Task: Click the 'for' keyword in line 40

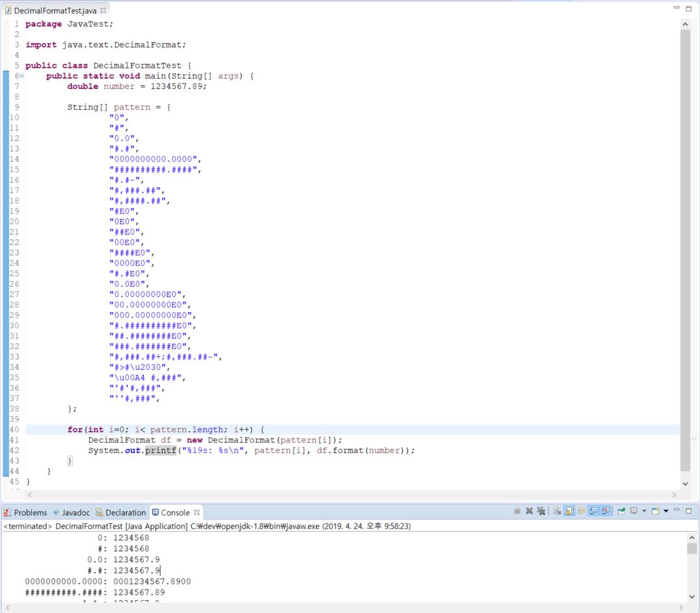Action: [75, 430]
